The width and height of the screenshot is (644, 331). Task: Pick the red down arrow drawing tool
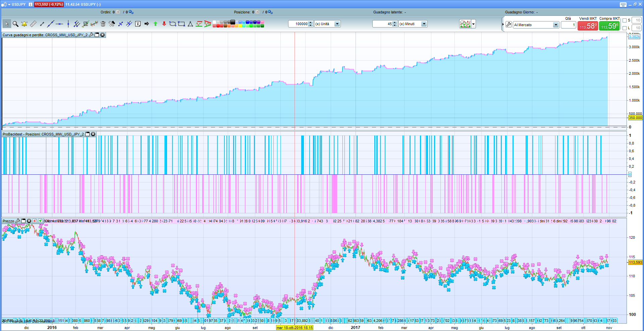pyautogui.click(x=164, y=24)
